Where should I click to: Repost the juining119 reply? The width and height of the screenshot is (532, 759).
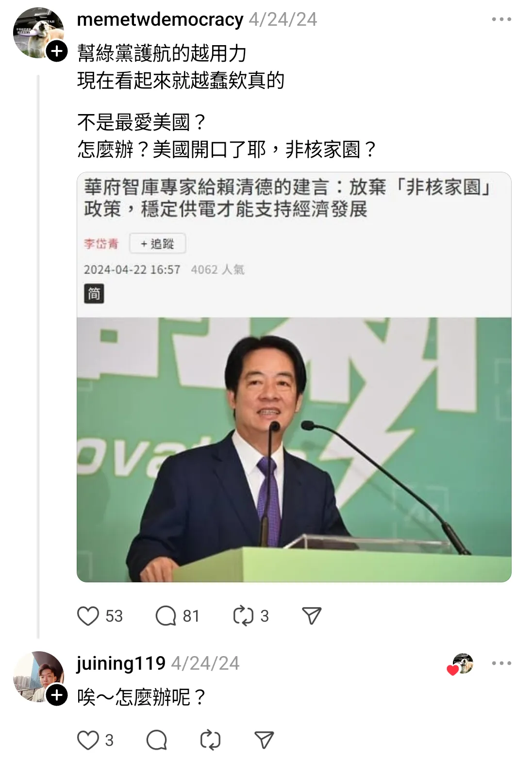(210, 740)
